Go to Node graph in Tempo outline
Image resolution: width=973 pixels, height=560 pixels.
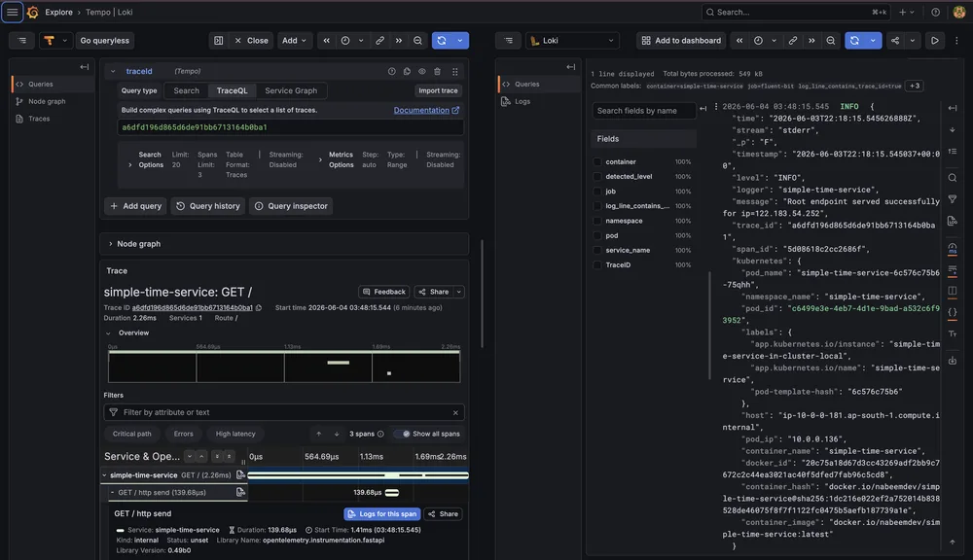coord(47,101)
